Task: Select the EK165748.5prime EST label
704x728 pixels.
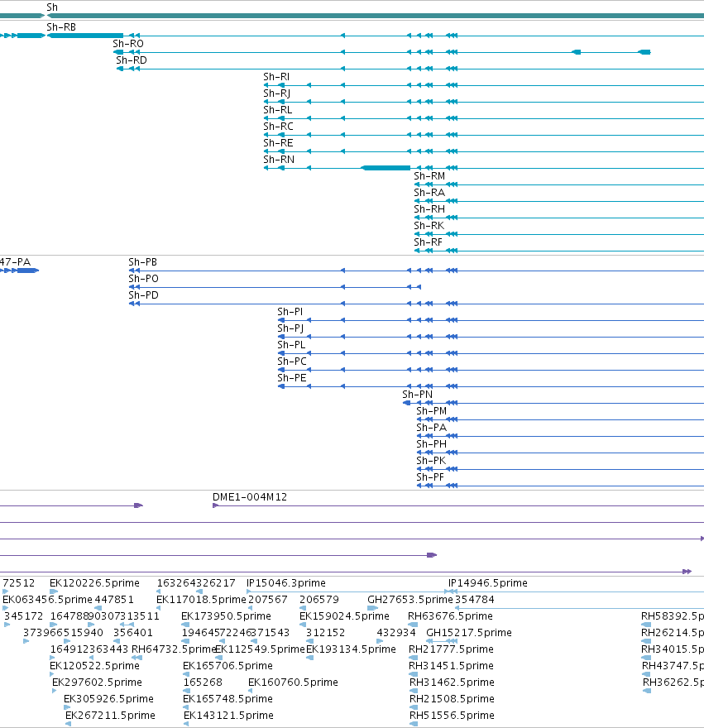Action: point(228,699)
